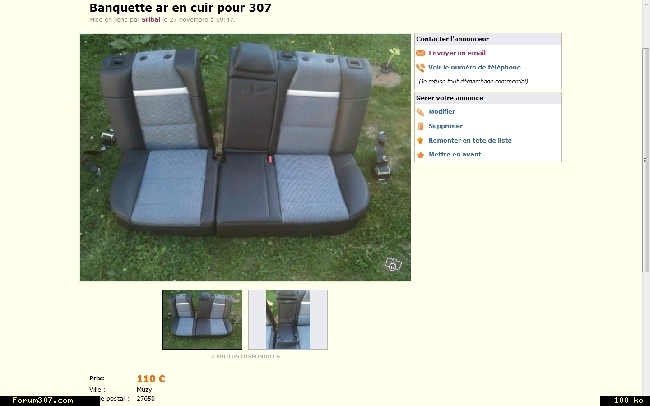Select the second thumbnail showing the armrest
The image size is (650, 406).
[288, 320]
